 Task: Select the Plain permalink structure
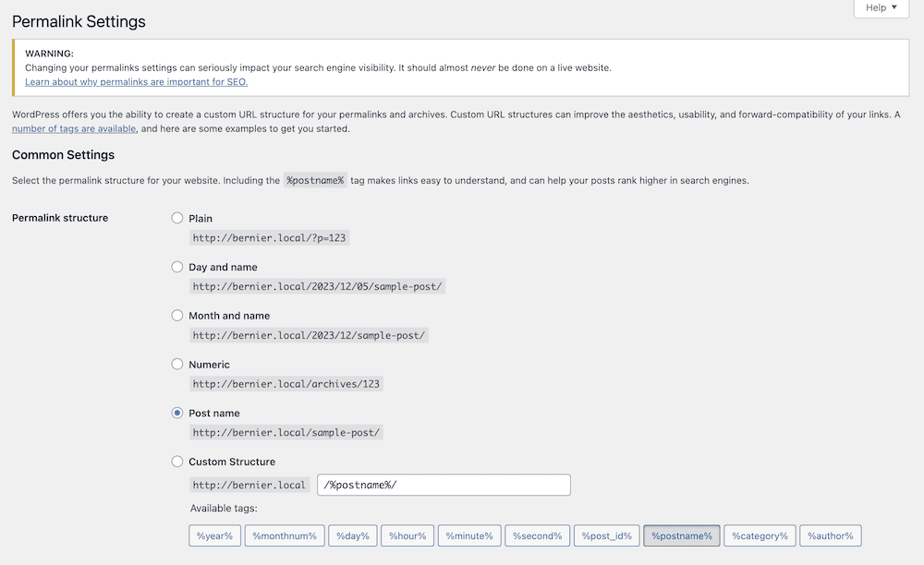177,218
